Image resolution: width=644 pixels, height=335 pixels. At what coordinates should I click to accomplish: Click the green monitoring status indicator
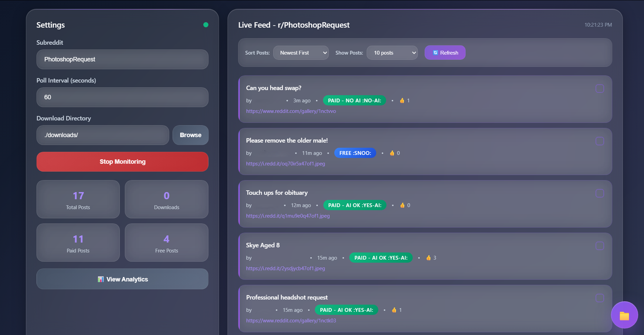206,24
